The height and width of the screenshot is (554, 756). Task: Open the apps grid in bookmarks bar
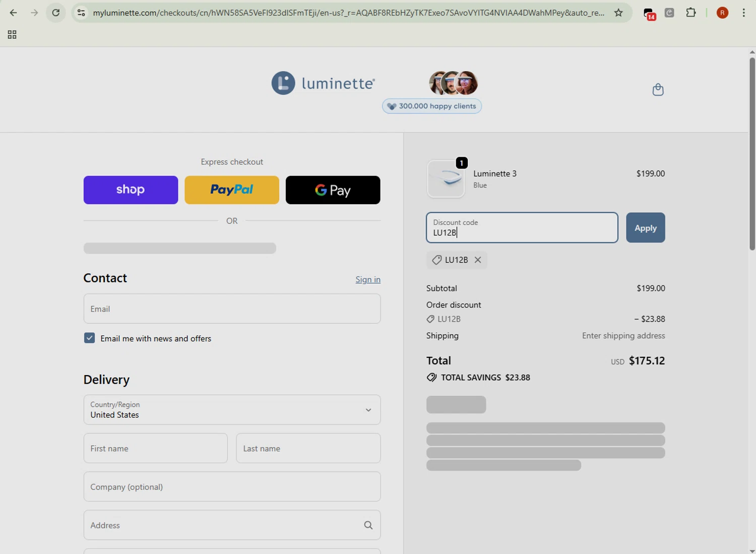pos(12,35)
